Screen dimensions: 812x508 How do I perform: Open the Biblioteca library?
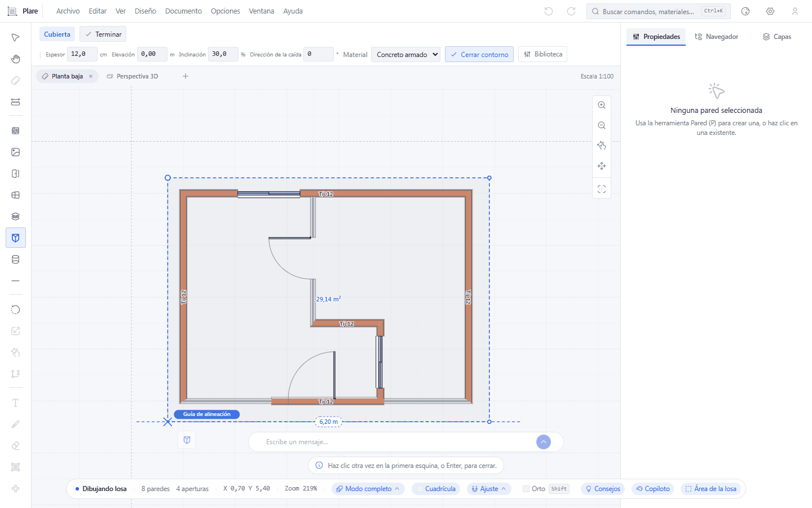click(x=543, y=54)
